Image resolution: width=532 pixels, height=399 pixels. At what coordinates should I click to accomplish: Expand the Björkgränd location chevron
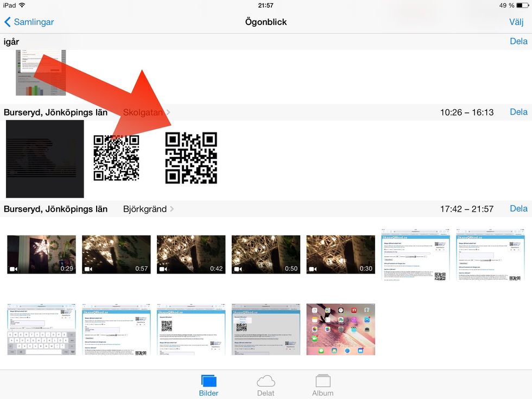click(x=172, y=209)
